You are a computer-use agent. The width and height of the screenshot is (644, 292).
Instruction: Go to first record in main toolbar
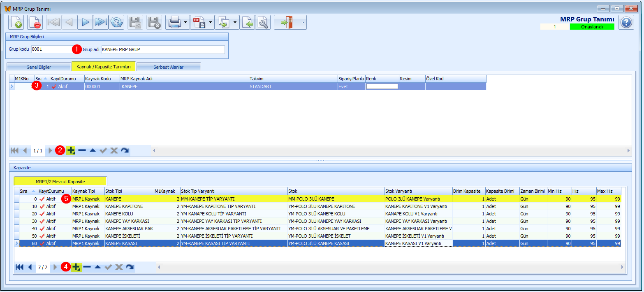[54, 22]
